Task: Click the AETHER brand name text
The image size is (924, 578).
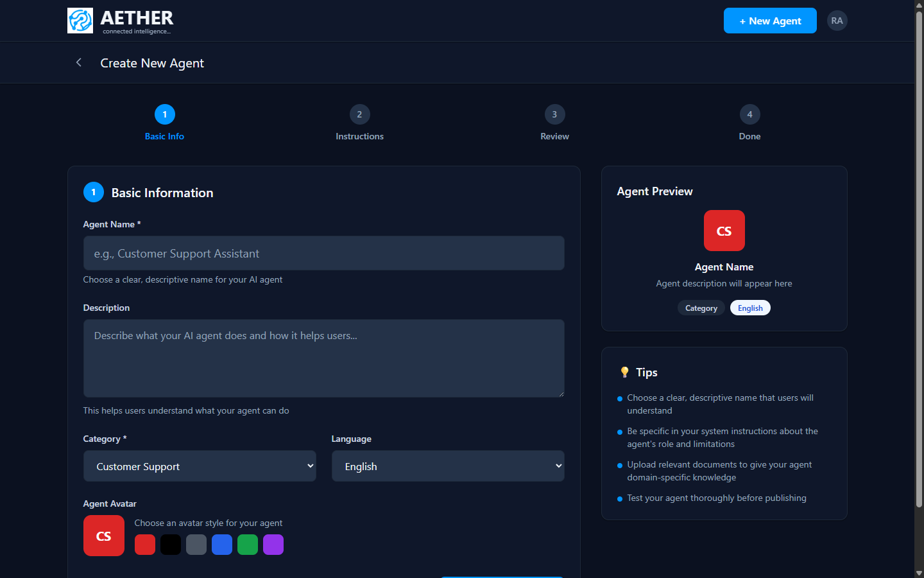Action: tap(137, 17)
